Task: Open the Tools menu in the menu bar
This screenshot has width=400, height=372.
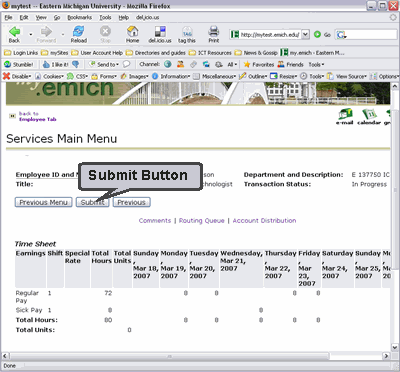Action: pos(105,17)
